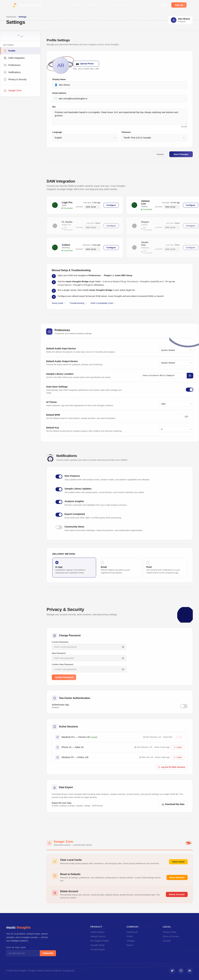Image resolution: width=199 pixels, height=980 pixels.
Task: Open the Discord link in footer
Action: 190,971
